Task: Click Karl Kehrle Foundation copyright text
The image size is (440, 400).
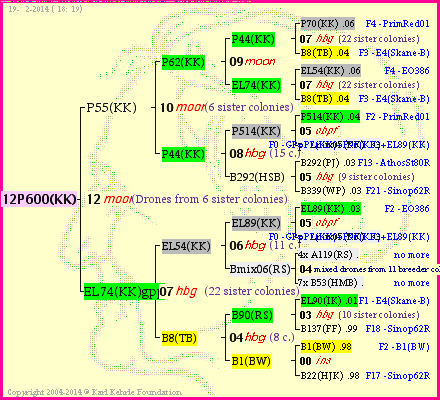Action: click(x=95, y=392)
